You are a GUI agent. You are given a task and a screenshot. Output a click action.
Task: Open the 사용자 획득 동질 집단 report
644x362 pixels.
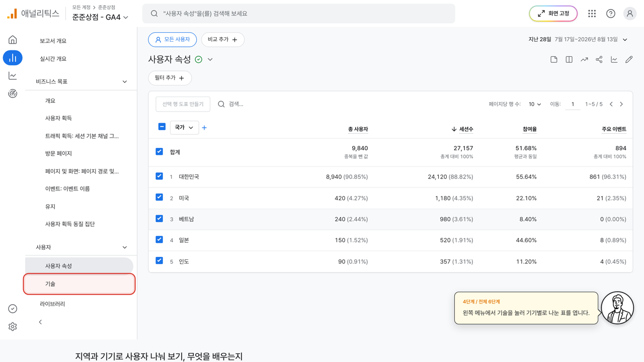pyautogui.click(x=70, y=224)
